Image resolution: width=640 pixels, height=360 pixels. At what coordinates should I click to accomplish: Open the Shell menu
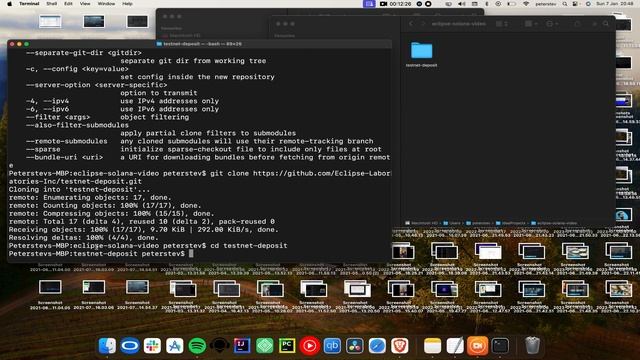pyautogui.click(x=51, y=4)
